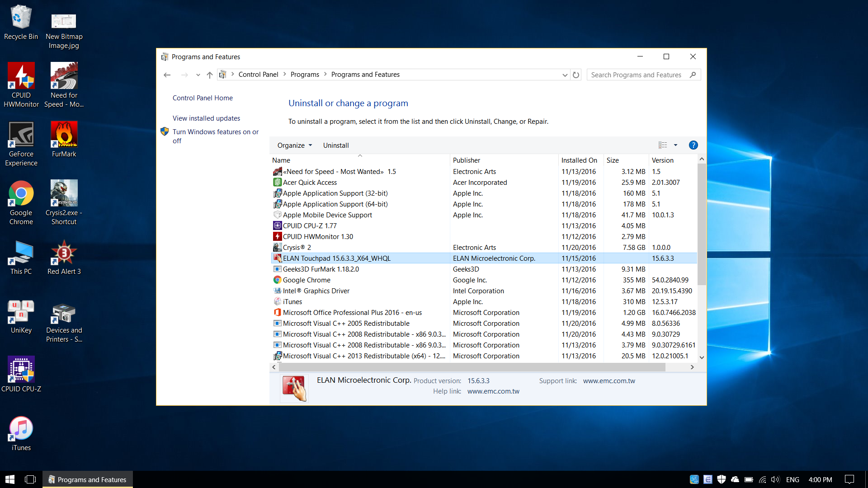Open the recent locations dropdown arrow

(198, 75)
